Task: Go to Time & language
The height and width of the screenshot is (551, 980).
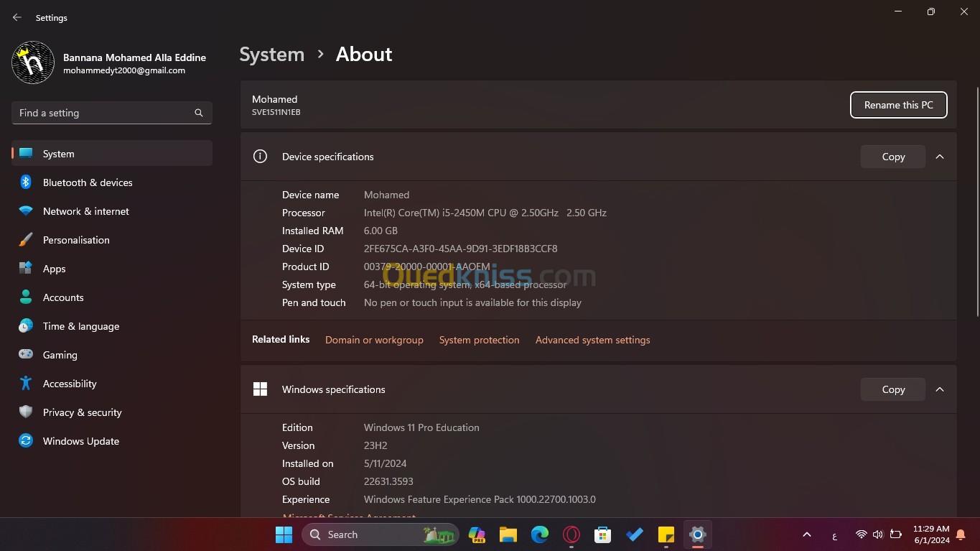Action: coord(112,326)
